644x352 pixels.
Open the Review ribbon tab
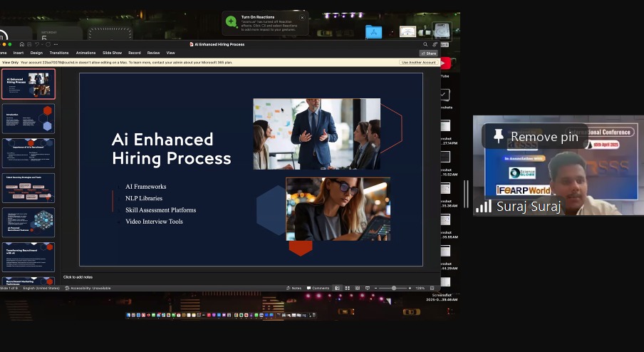153,53
